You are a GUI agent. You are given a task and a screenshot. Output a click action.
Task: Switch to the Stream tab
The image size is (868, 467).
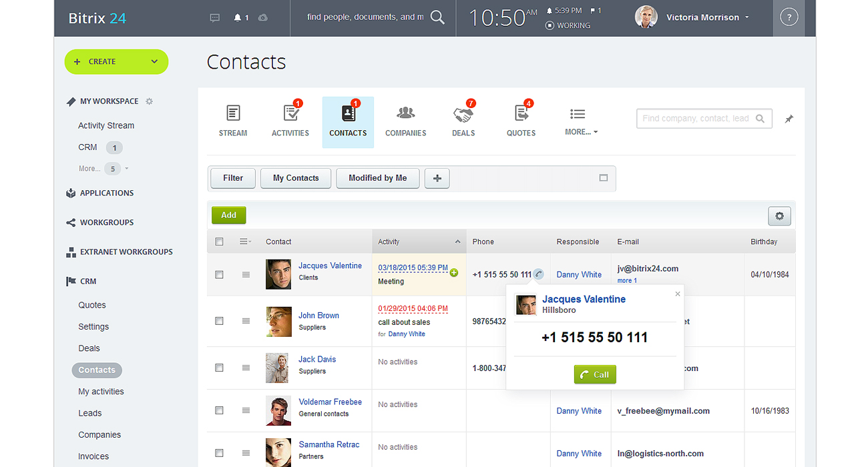click(x=233, y=121)
